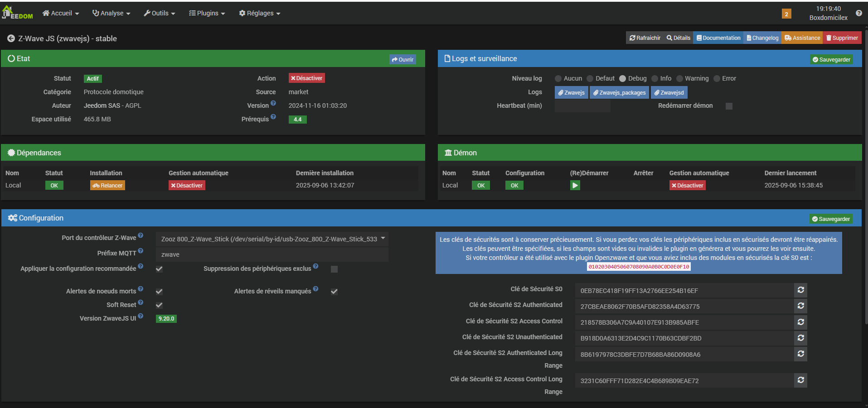
Task: Regenerate the S2 Unauthenticated security key
Action: (x=800, y=338)
